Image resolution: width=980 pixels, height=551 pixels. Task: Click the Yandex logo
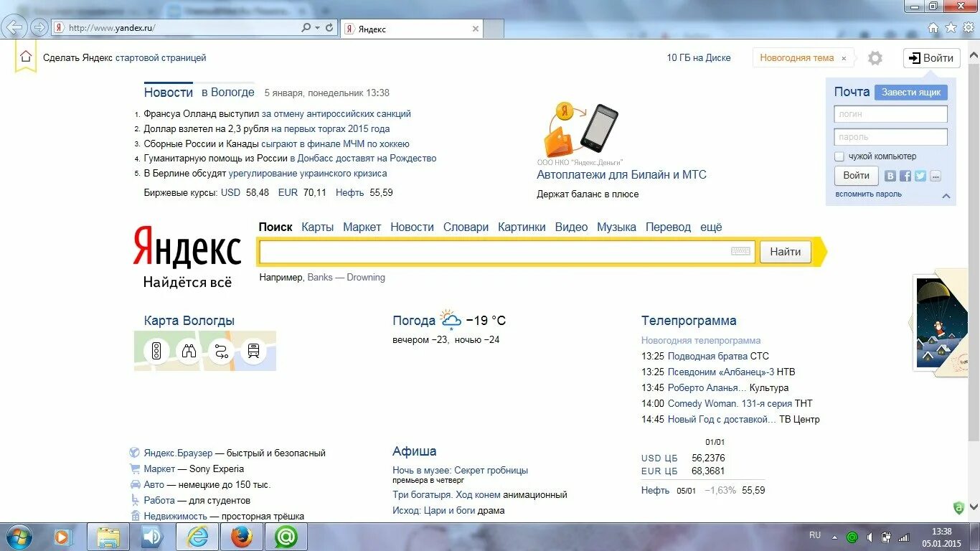187,247
